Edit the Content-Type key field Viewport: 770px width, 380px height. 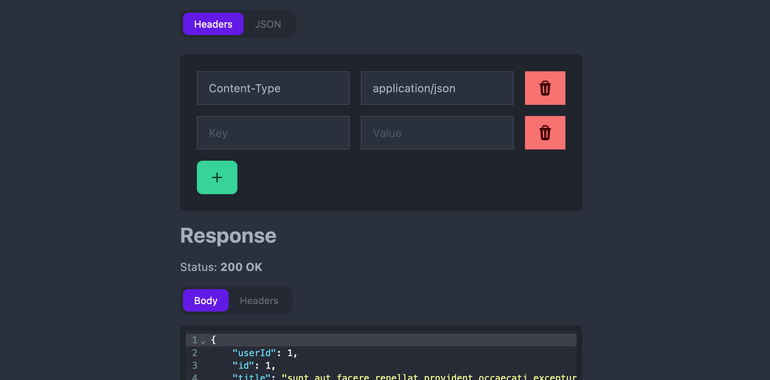click(273, 88)
